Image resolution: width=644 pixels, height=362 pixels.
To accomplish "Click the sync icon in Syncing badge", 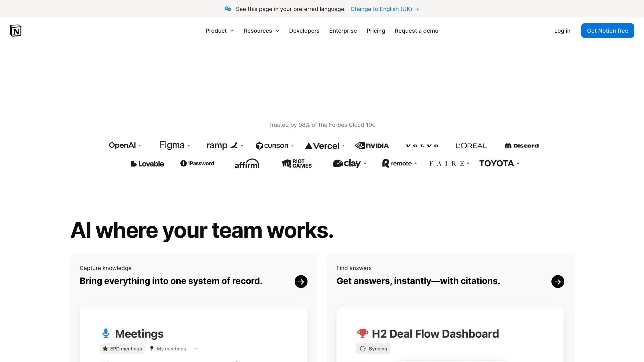I will (363, 349).
